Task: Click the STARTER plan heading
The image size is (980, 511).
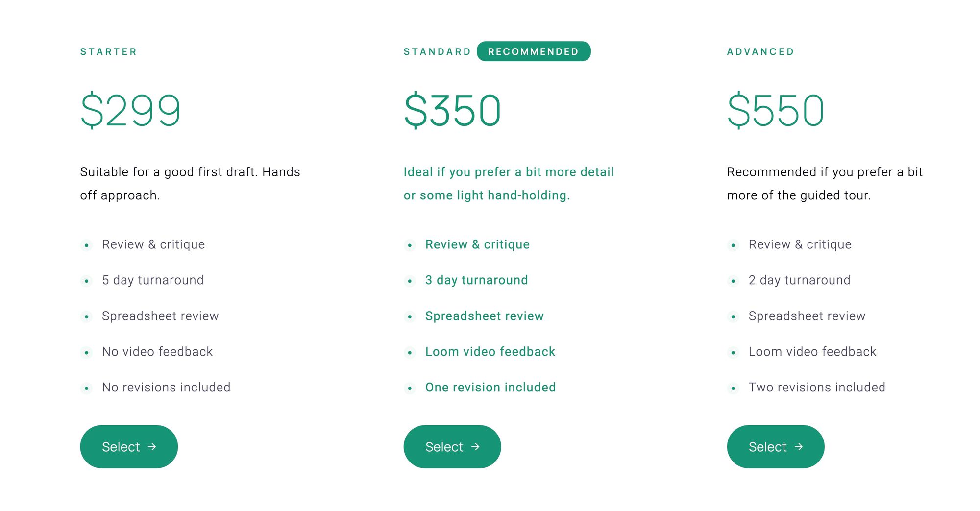Action: [x=109, y=51]
